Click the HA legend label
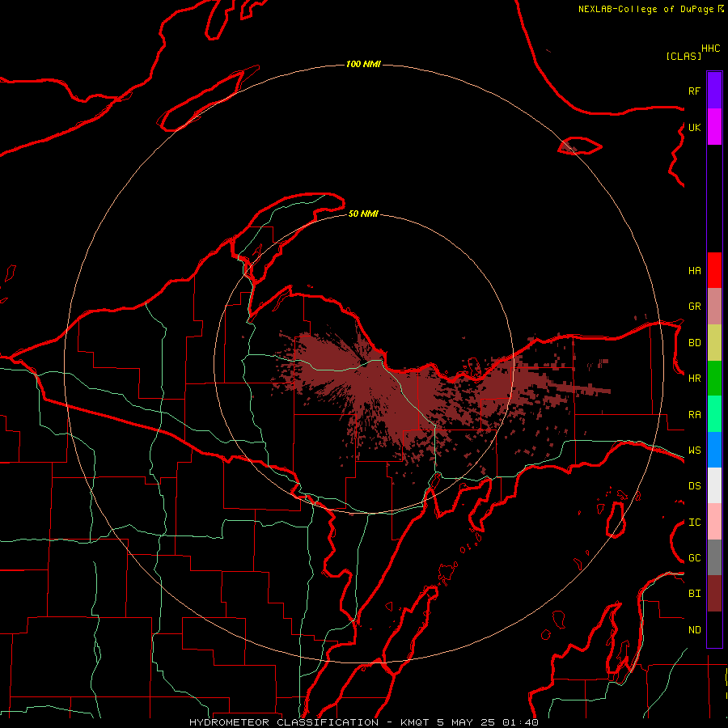 pyautogui.click(x=694, y=271)
